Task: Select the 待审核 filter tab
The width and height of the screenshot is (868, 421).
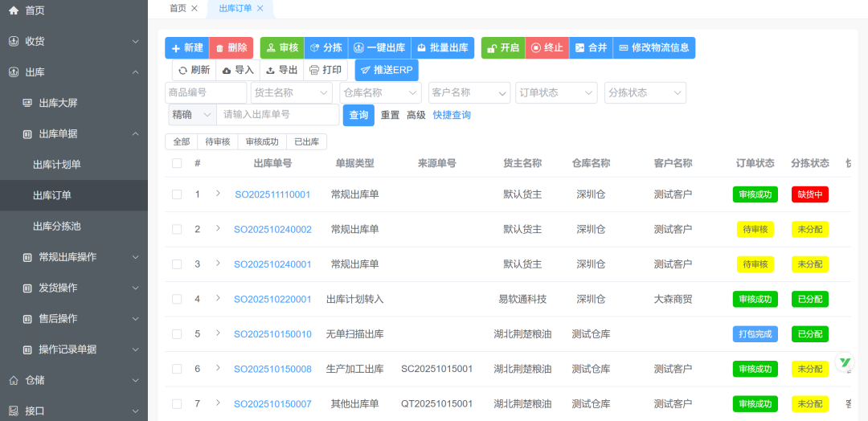Action: [218, 142]
